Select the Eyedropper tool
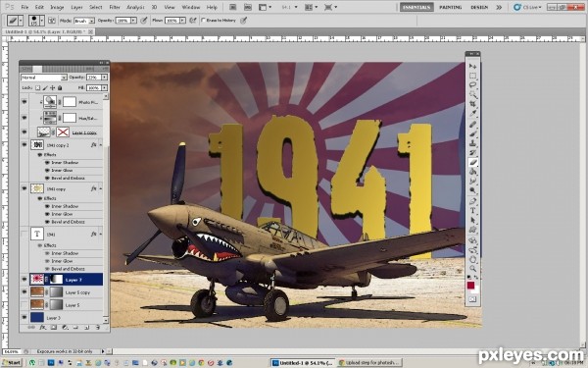This screenshot has width=588, height=368. 473,114
